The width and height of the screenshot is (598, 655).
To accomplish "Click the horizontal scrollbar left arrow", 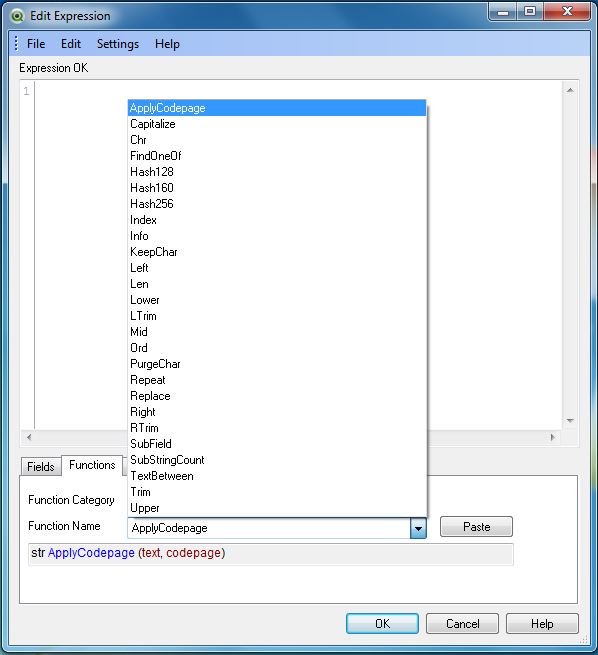I will pyautogui.click(x=29, y=437).
